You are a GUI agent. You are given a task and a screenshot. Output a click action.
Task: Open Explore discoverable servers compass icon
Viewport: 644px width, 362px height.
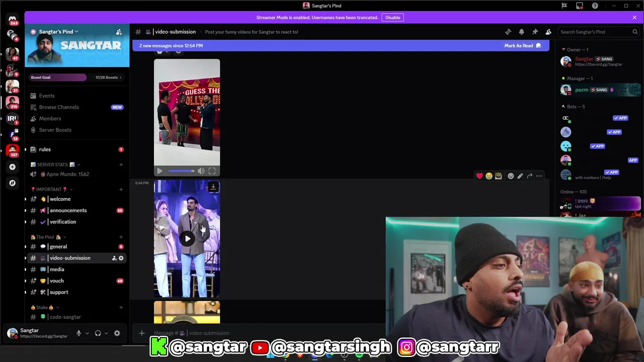tap(13, 183)
